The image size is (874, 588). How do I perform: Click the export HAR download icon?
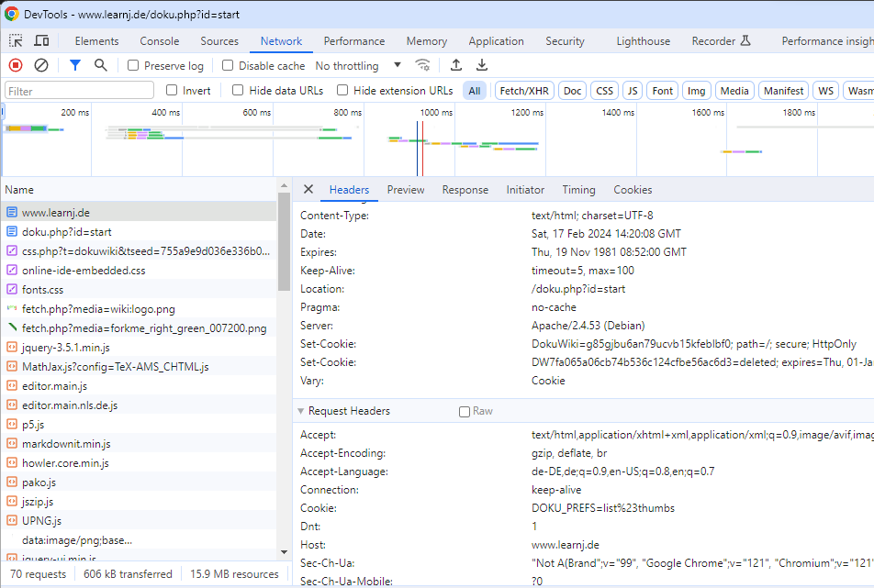tap(481, 65)
